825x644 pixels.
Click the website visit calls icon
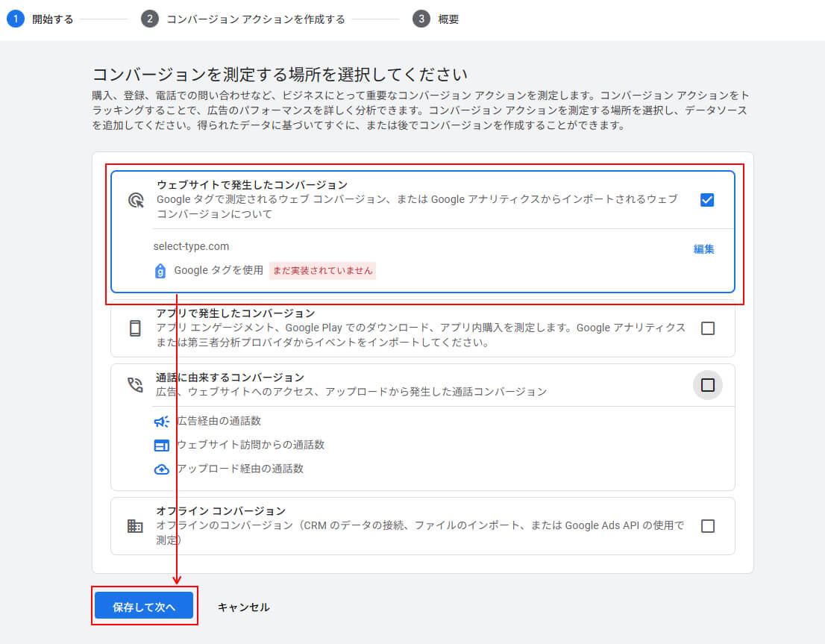pos(161,446)
